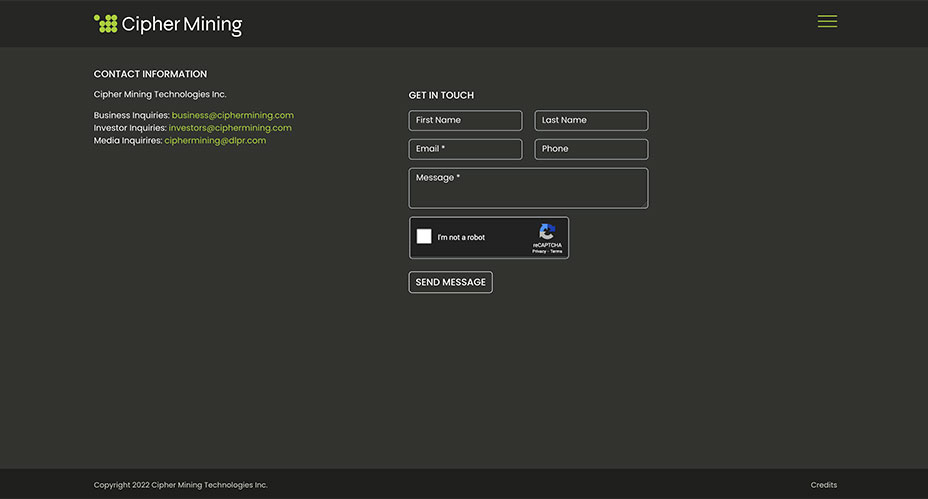Click the First Name field
Image resolution: width=928 pixels, height=499 pixels.
(465, 120)
